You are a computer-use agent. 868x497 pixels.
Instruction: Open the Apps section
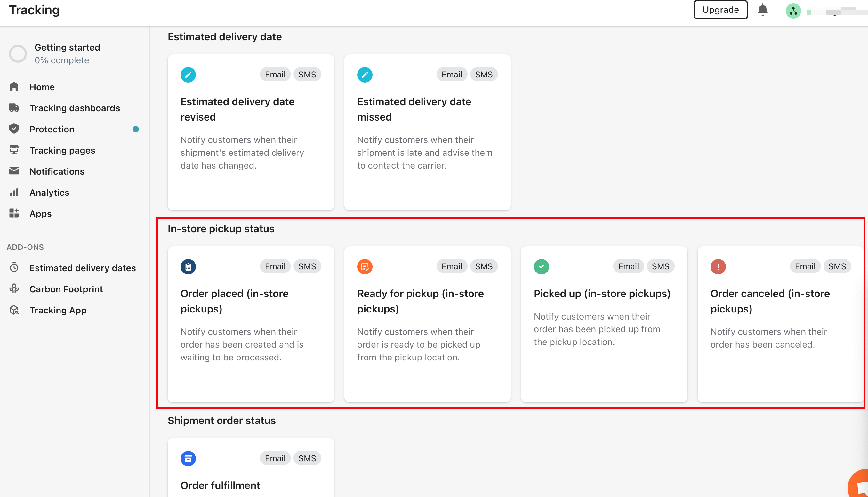pos(40,214)
